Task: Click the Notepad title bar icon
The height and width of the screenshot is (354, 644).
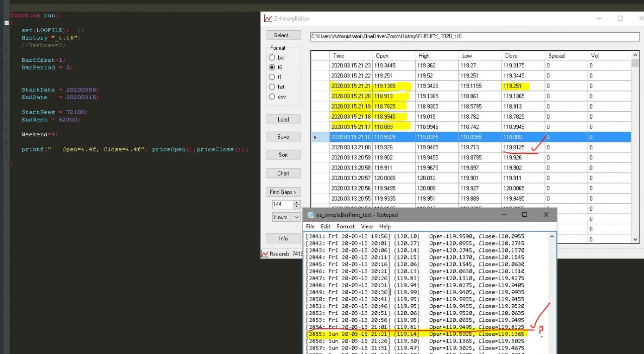Action: pos(311,215)
